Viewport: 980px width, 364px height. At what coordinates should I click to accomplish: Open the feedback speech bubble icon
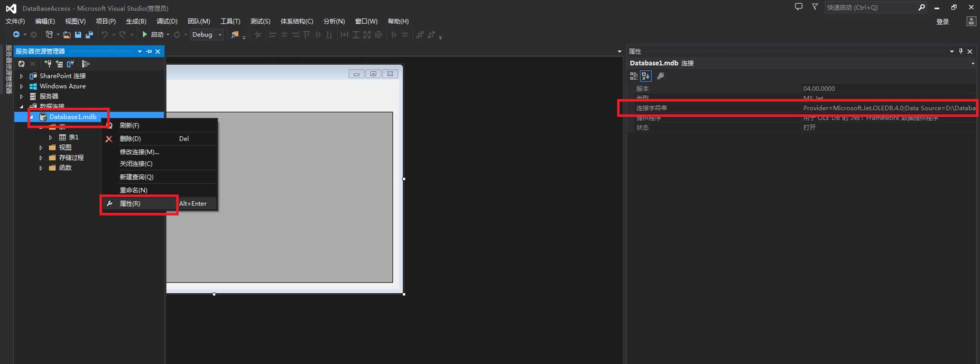click(799, 7)
